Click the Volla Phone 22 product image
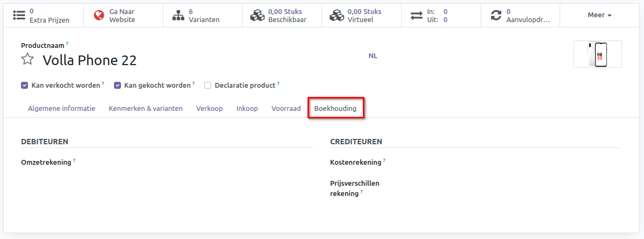 click(597, 54)
